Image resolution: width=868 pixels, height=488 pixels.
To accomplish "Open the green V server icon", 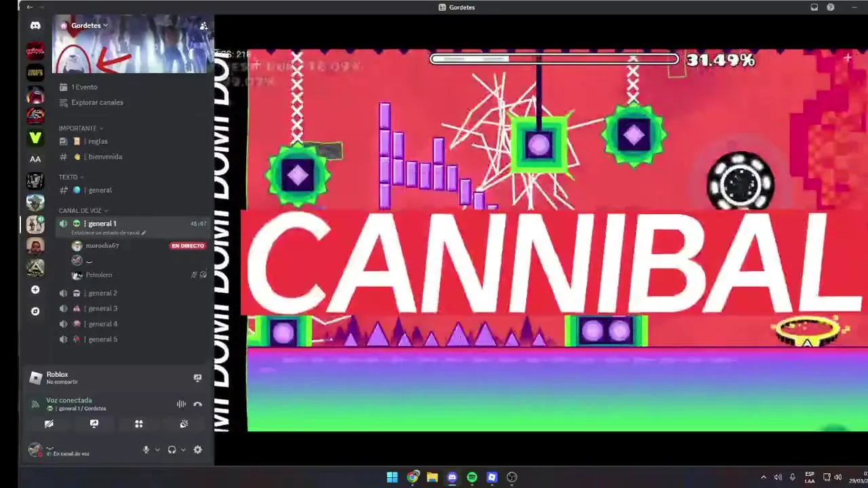I will [35, 138].
